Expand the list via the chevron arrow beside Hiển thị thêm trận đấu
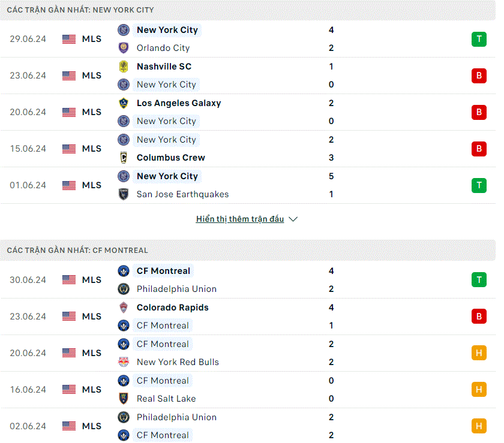This screenshot has height=443, width=504. point(293,219)
